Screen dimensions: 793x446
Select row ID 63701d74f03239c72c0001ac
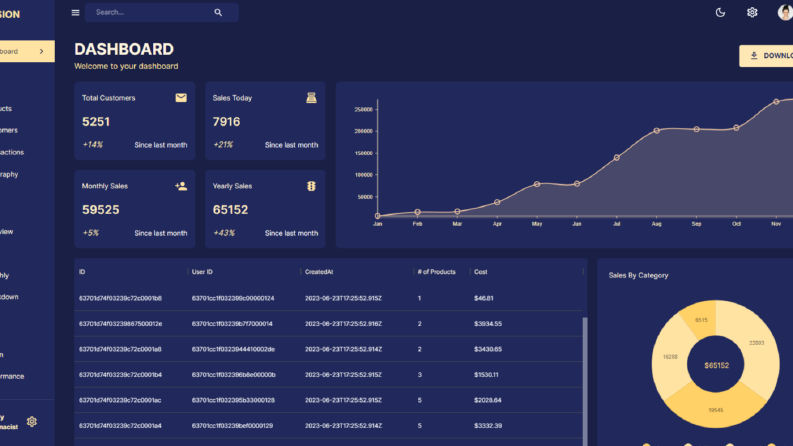click(120, 400)
